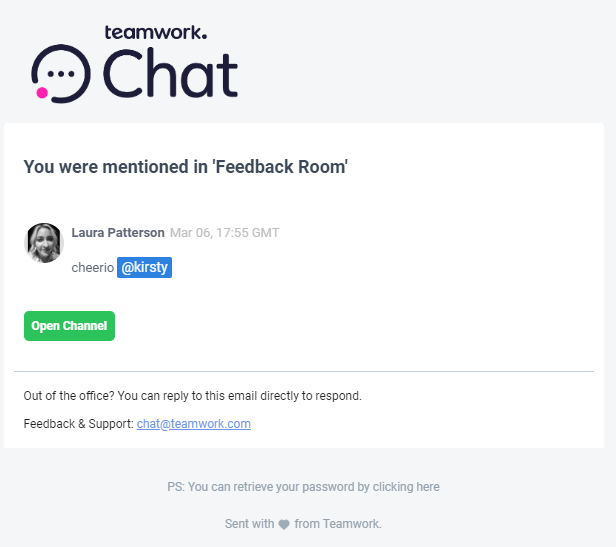Click Laura Patterson's sender name

click(118, 233)
